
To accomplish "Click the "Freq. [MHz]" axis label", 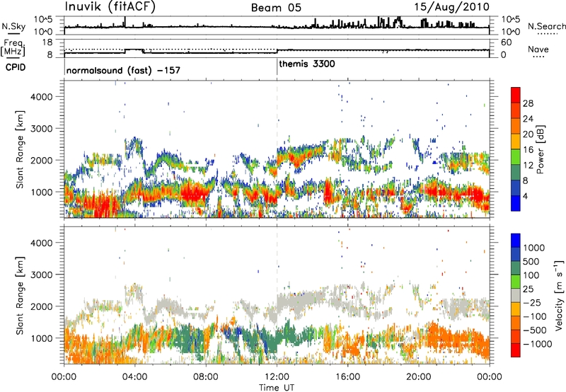I will pos(13,47).
